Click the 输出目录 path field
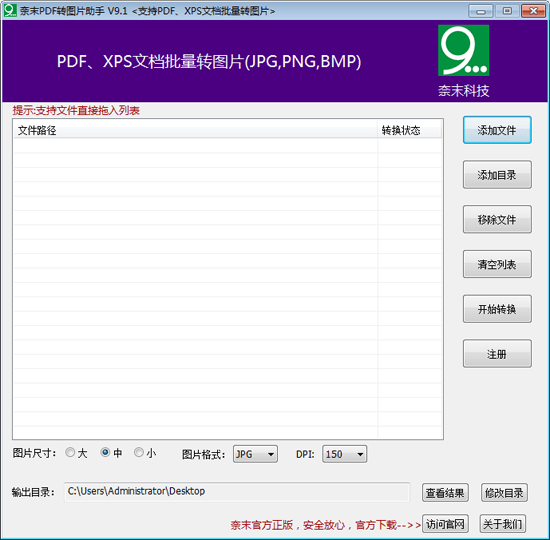The width and height of the screenshot is (550, 540). (237, 492)
